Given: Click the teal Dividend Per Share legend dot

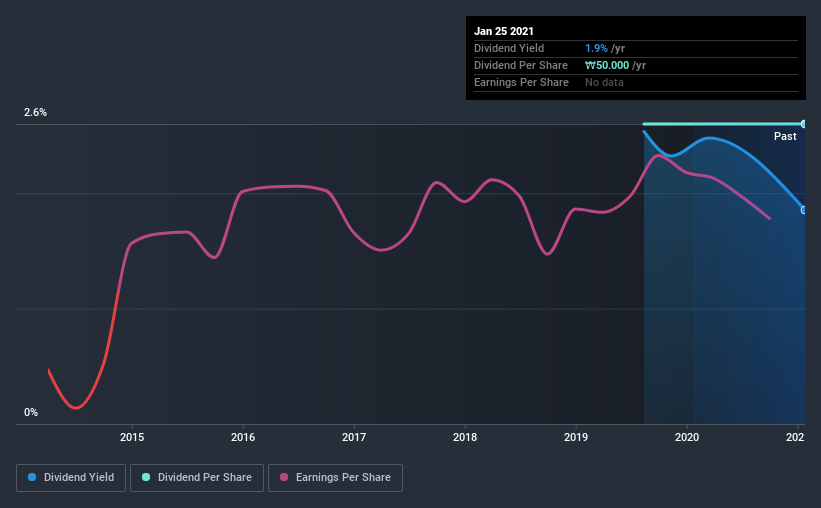Looking at the screenshot, I should click(x=146, y=477).
